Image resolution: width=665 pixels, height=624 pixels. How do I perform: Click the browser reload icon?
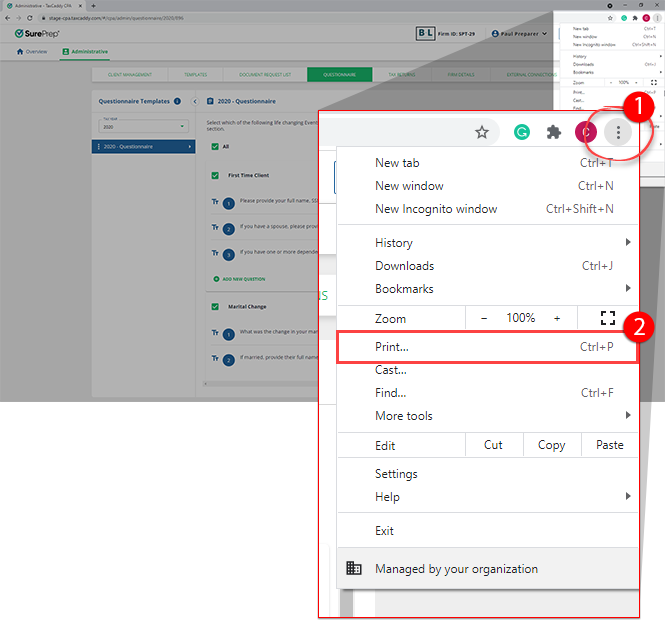[29, 17]
